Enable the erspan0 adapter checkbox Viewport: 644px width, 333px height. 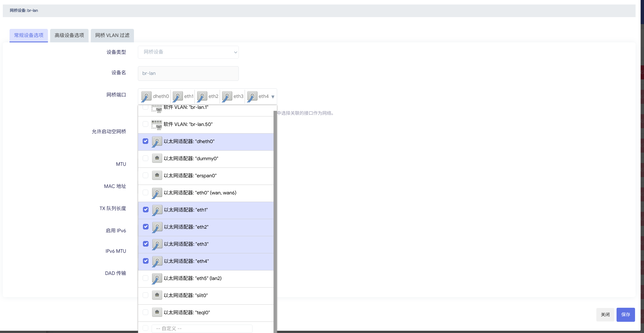click(145, 175)
